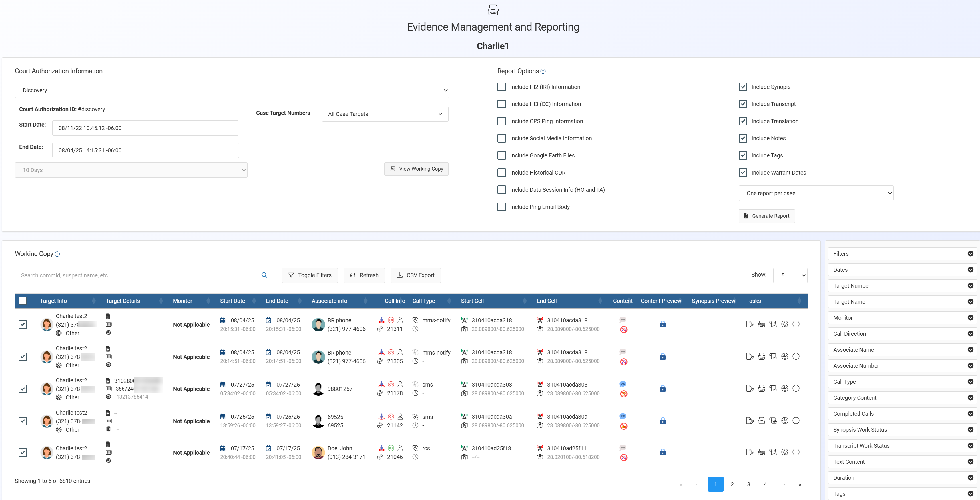Click the Report Options help icon
The image size is (980, 500).
(543, 71)
